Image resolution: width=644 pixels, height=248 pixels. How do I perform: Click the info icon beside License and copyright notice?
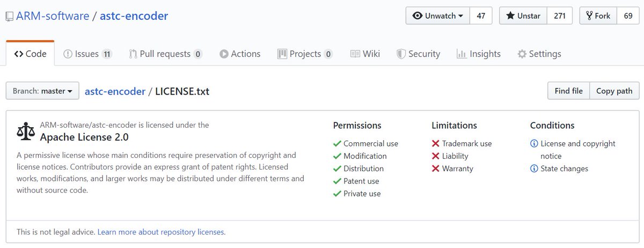tap(534, 144)
